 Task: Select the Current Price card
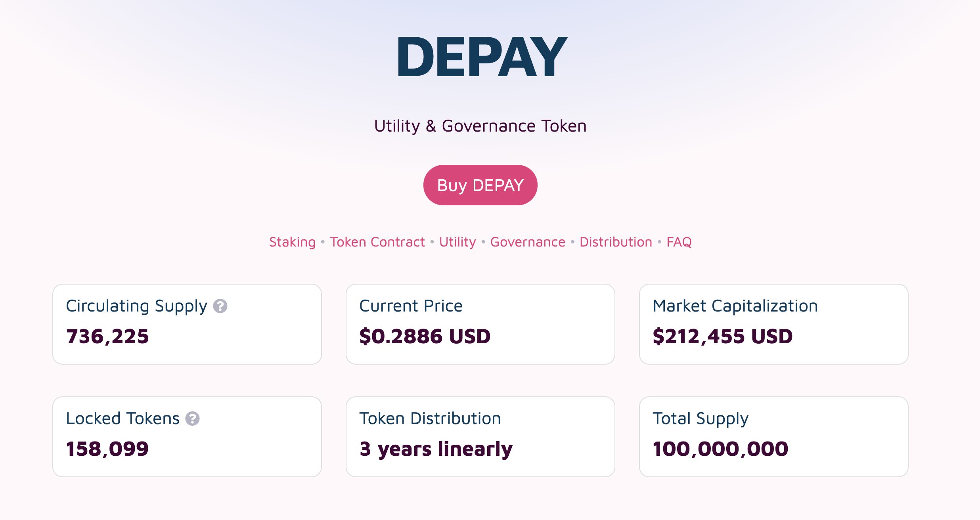click(x=480, y=324)
